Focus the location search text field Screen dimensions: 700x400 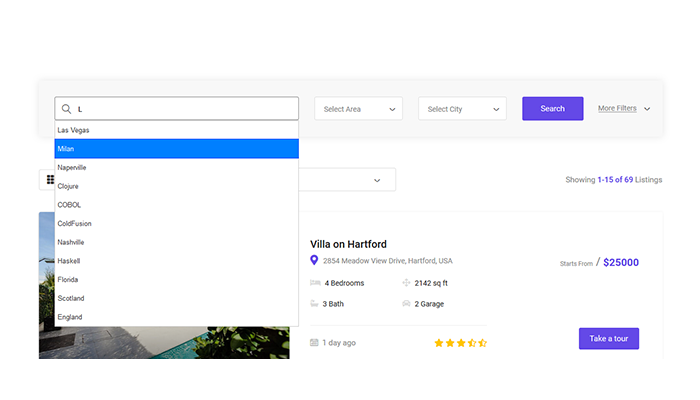[x=185, y=109]
